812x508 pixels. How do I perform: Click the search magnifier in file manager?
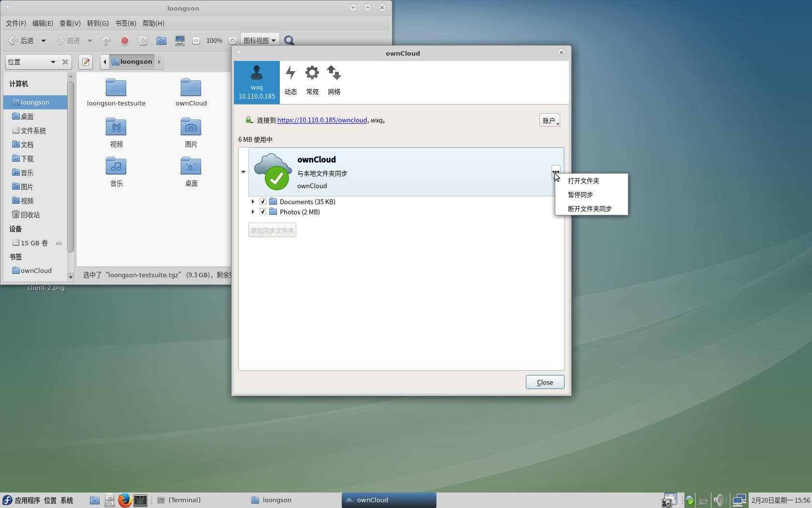click(x=289, y=41)
